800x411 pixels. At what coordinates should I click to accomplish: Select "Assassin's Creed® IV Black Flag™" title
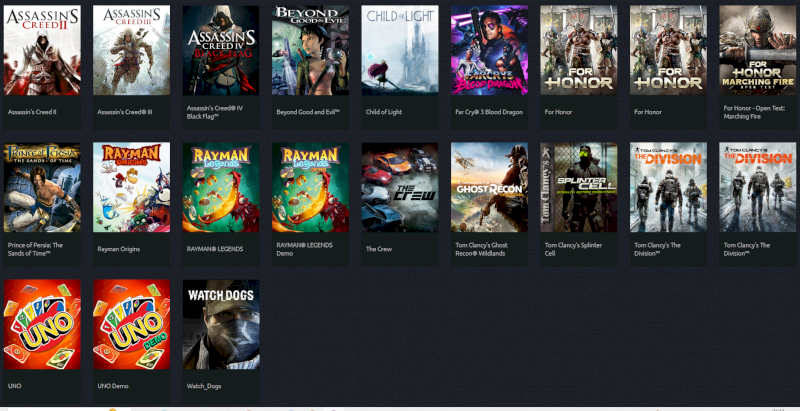(215, 112)
